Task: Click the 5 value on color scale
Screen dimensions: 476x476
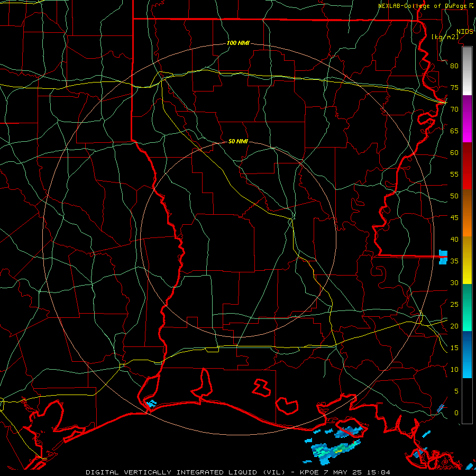Action: pyautogui.click(x=456, y=391)
